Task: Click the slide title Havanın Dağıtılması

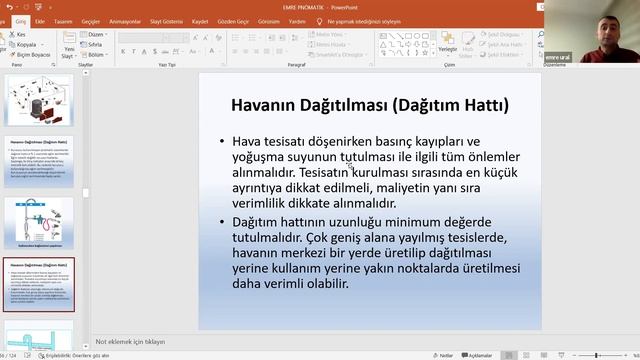Action: [x=370, y=105]
